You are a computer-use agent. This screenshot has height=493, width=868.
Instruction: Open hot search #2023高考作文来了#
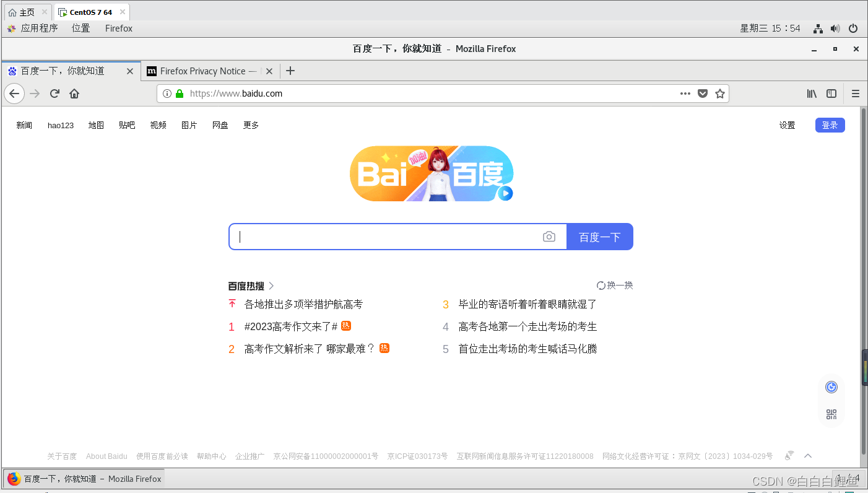click(x=291, y=326)
